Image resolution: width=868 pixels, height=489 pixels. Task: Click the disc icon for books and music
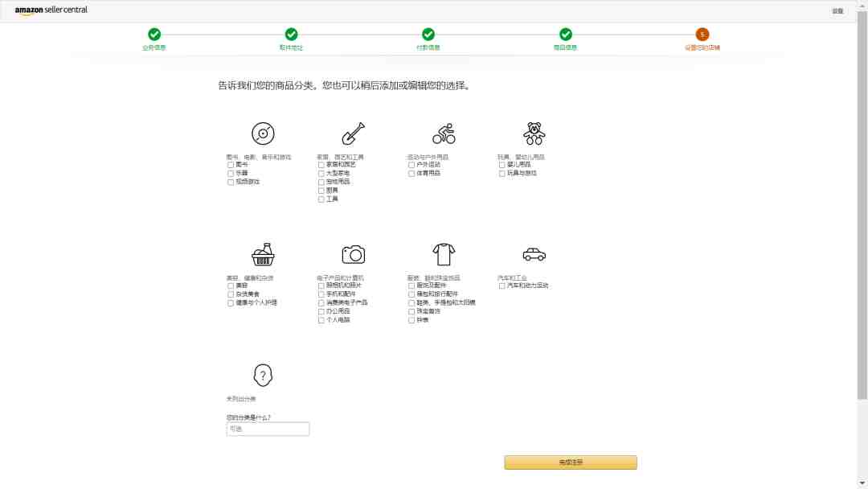[262, 134]
